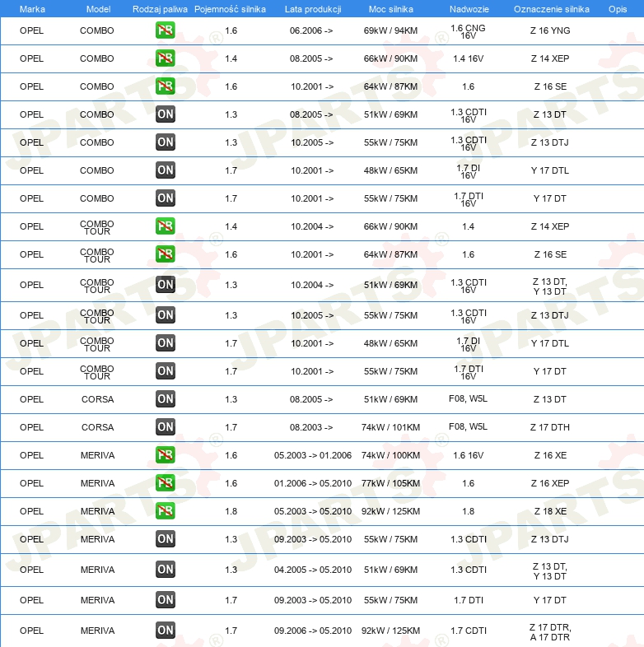Click the ON icon for COMBO TOUR 10.2004 row

166,285
